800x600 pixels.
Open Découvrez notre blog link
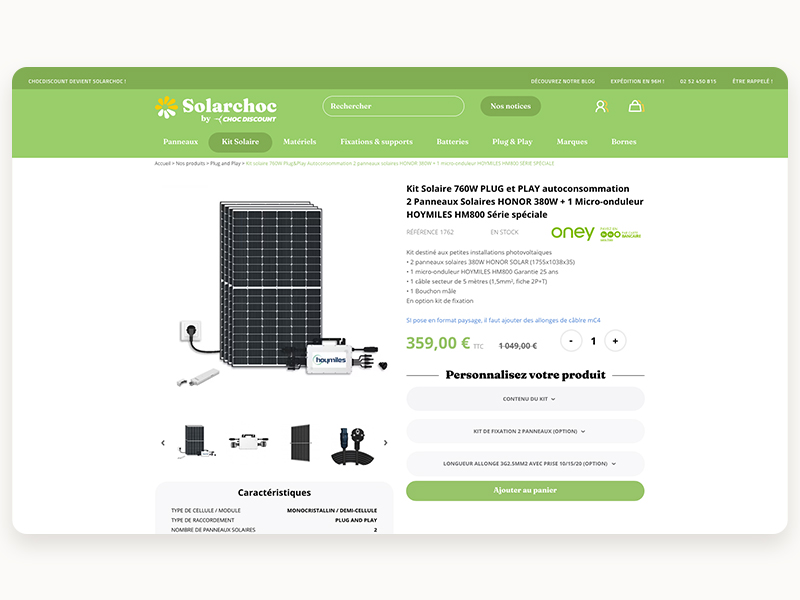(x=563, y=81)
